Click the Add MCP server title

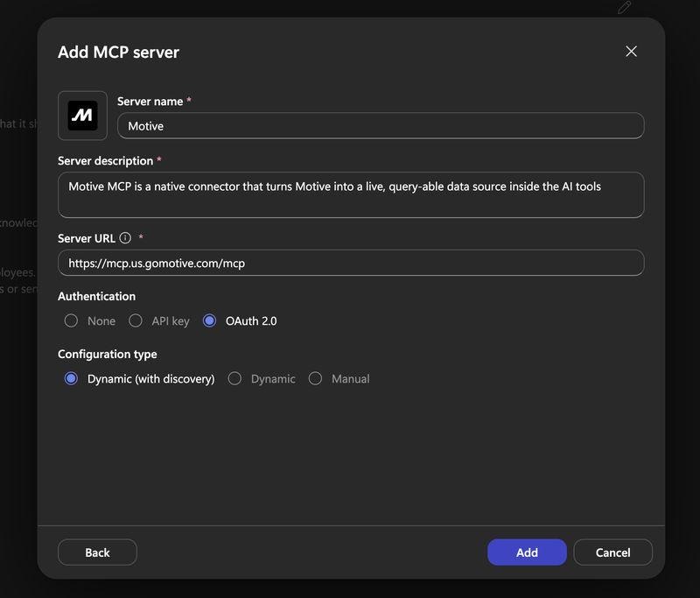118,53
